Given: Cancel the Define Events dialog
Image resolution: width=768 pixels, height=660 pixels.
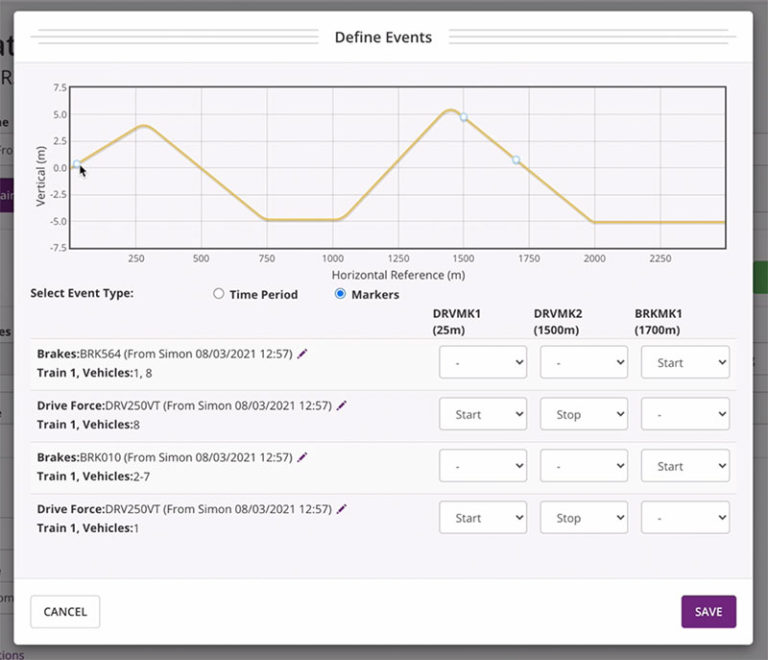Looking at the screenshot, I should 65,611.
